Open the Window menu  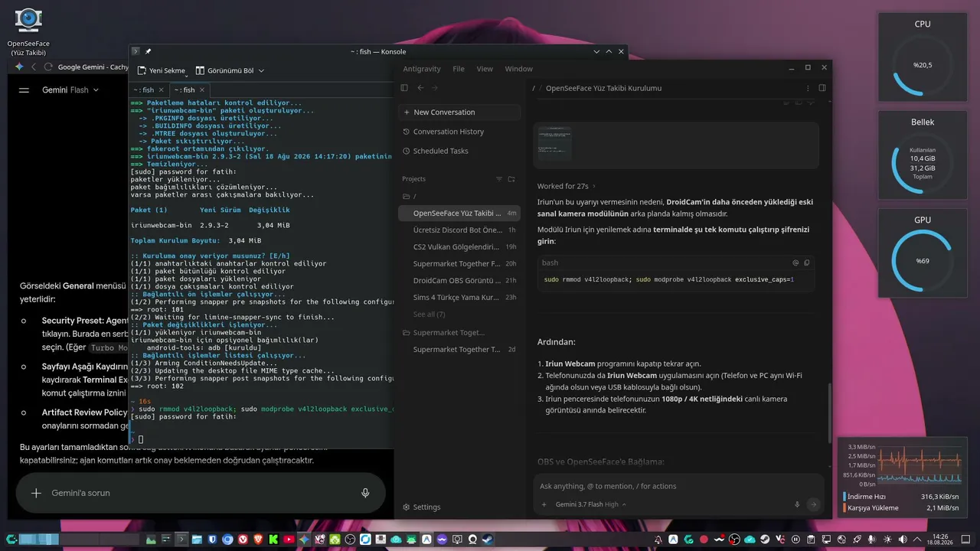pyautogui.click(x=518, y=69)
